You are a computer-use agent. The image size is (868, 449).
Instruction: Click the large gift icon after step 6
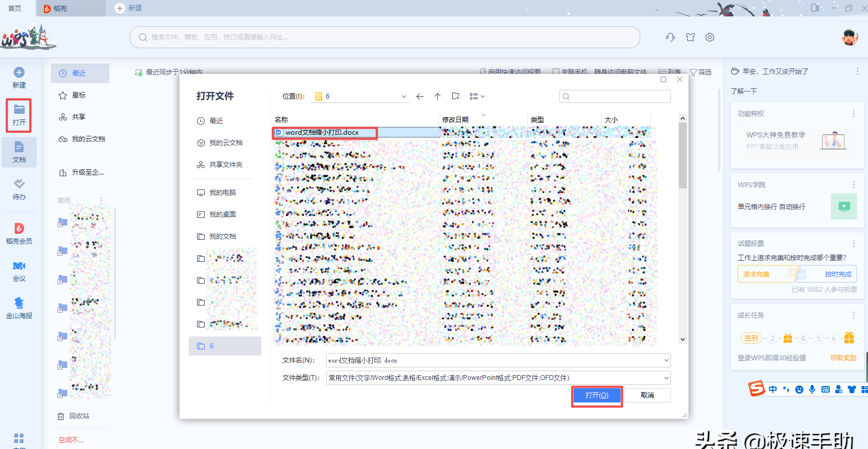point(849,337)
